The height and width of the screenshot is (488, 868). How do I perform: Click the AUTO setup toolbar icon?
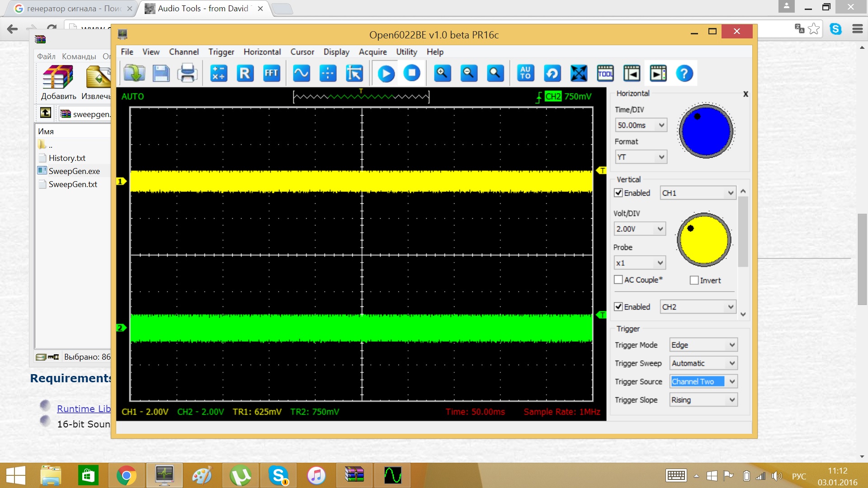click(525, 73)
